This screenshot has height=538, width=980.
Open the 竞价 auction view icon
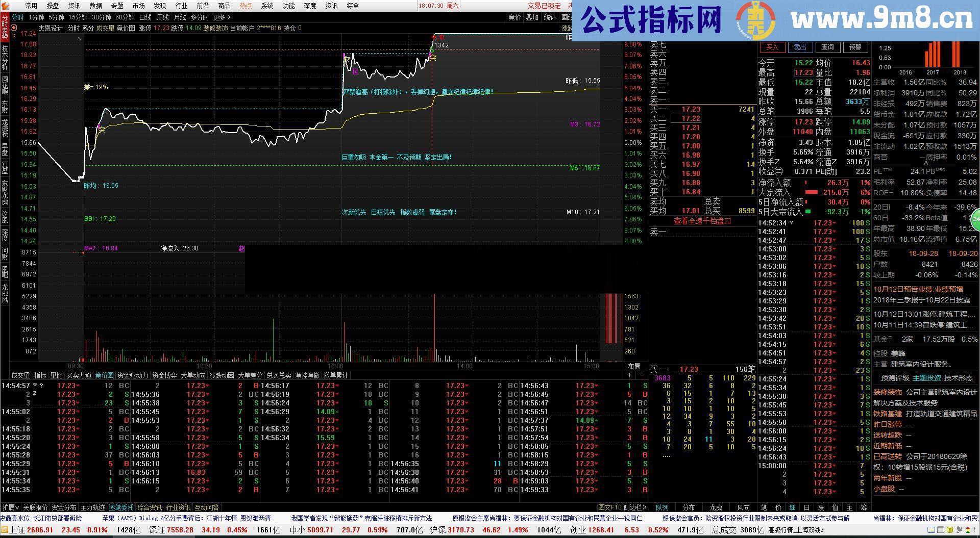515,17
